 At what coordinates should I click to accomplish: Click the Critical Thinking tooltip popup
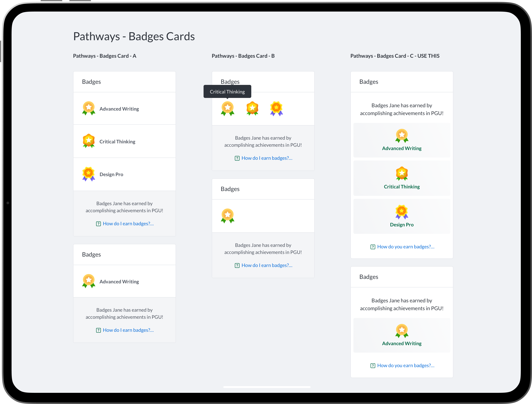coord(227,91)
